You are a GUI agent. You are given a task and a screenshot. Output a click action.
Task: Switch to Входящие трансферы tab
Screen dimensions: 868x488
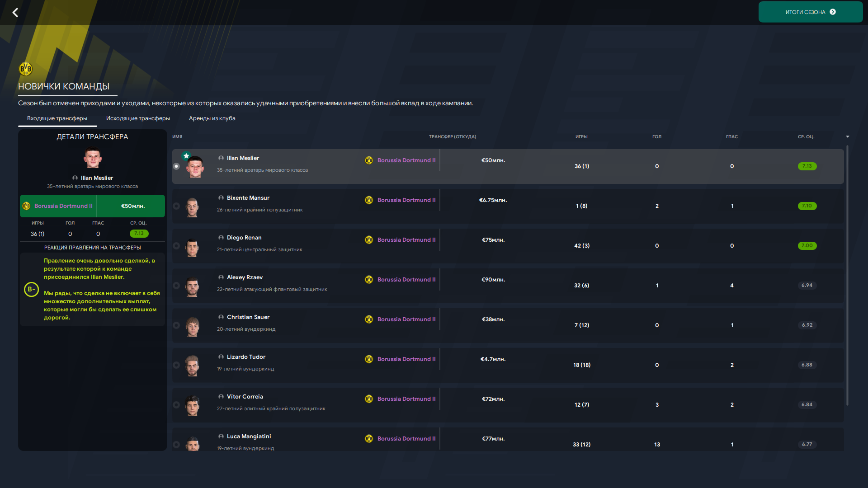[x=57, y=118]
